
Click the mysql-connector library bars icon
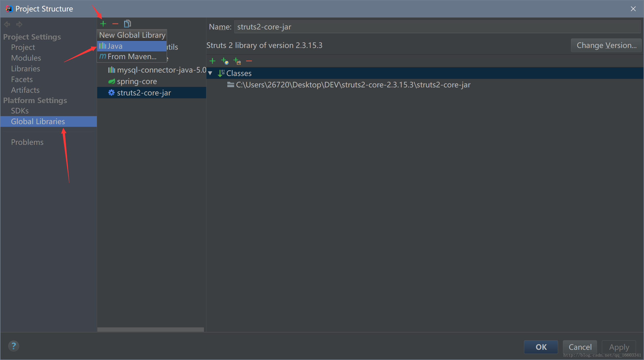111,70
